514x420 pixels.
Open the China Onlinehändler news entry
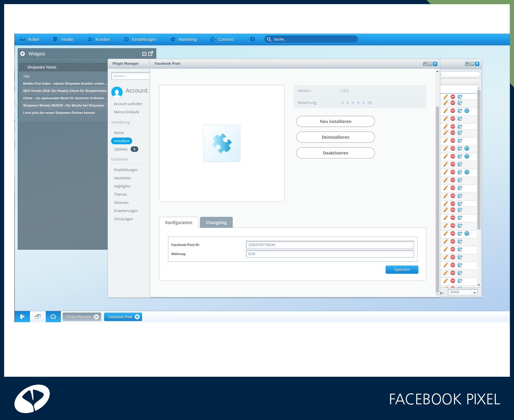pos(65,98)
